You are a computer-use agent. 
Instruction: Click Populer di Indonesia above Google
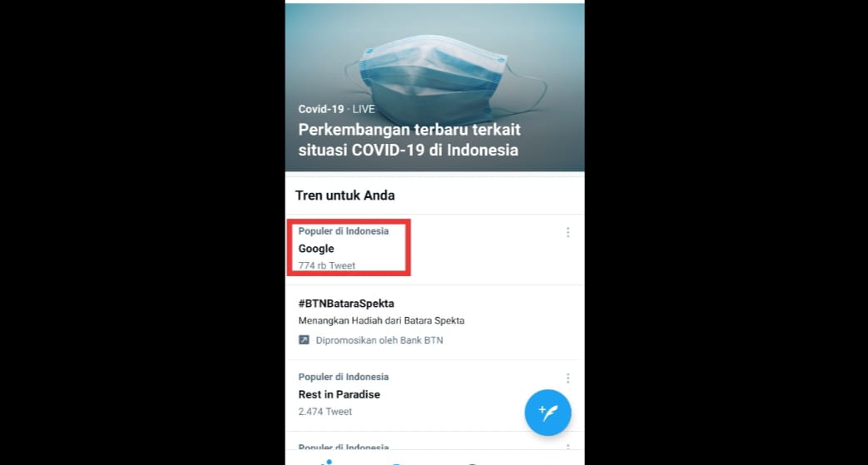point(344,231)
